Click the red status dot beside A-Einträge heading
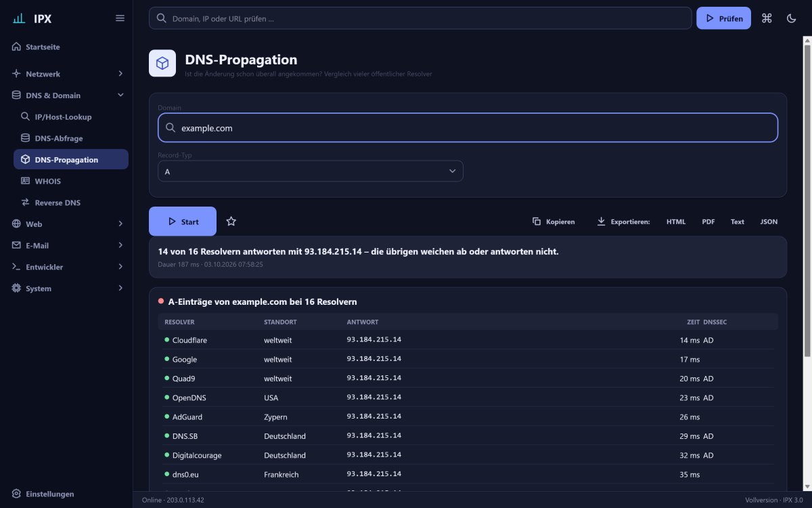Image resolution: width=812 pixels, height=508 pixels. pos(161,301)
